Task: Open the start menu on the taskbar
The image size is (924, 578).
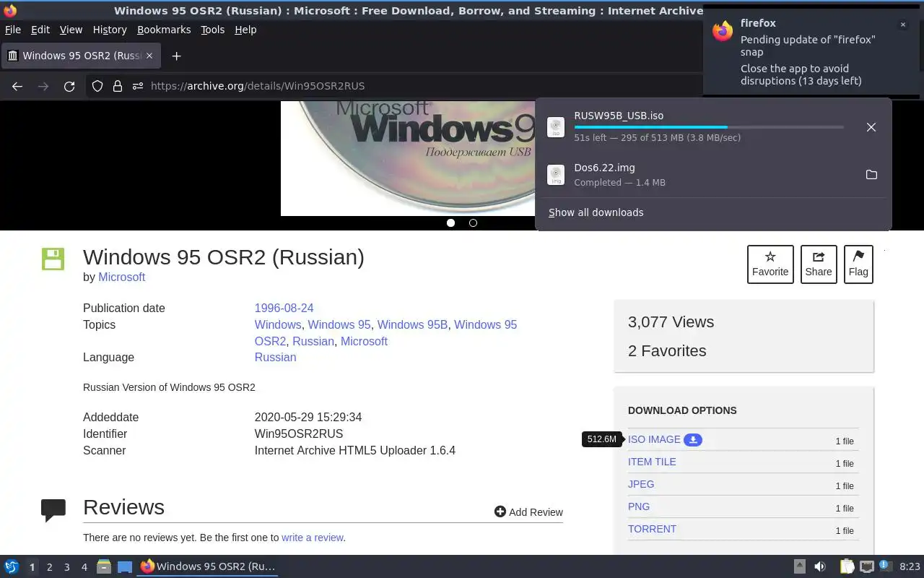Action: coord(11,566)
